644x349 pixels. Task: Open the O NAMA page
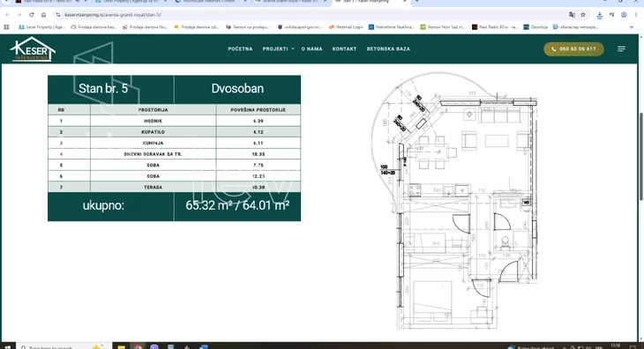(x=311, y=48)
